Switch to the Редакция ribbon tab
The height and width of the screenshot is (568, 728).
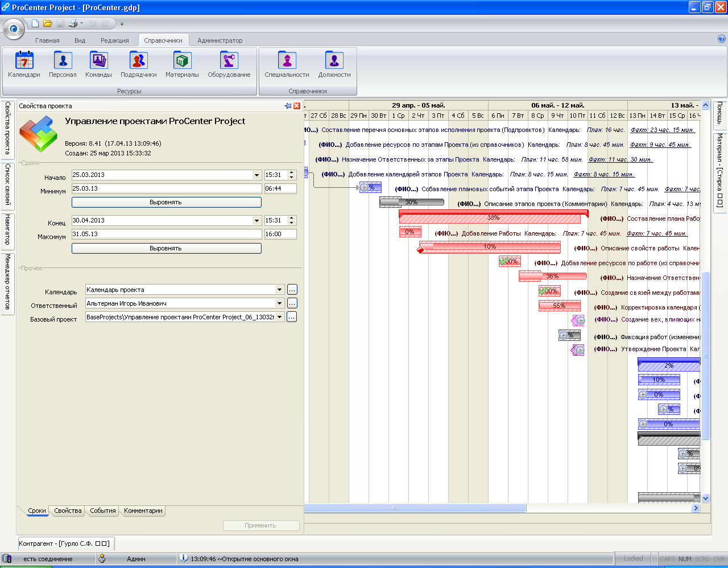(115, 40)
